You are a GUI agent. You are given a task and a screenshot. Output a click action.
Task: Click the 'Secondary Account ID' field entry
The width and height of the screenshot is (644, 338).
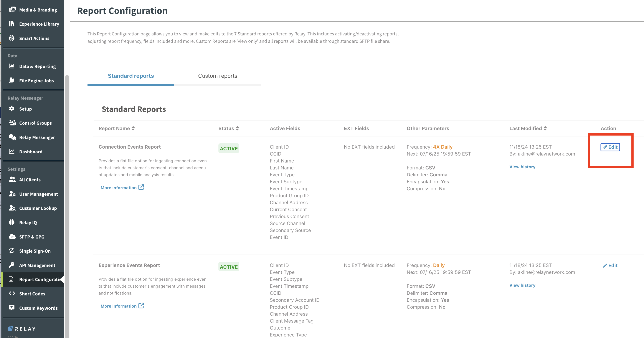pos(294,300)
